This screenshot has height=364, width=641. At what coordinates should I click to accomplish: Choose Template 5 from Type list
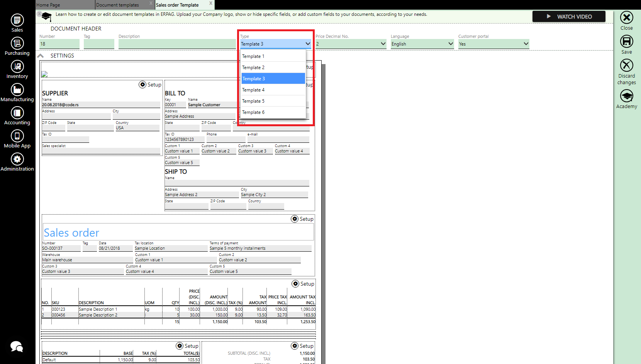click(273, 101)
